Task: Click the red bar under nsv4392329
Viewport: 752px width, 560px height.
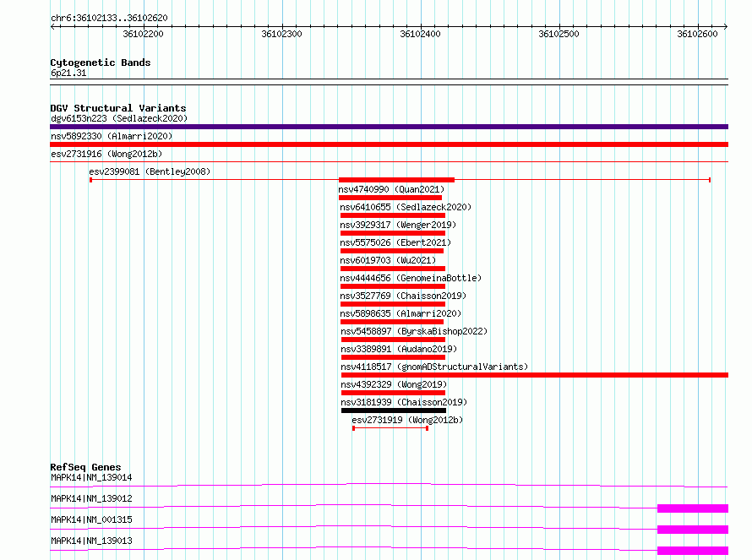Action: [393, 393]
